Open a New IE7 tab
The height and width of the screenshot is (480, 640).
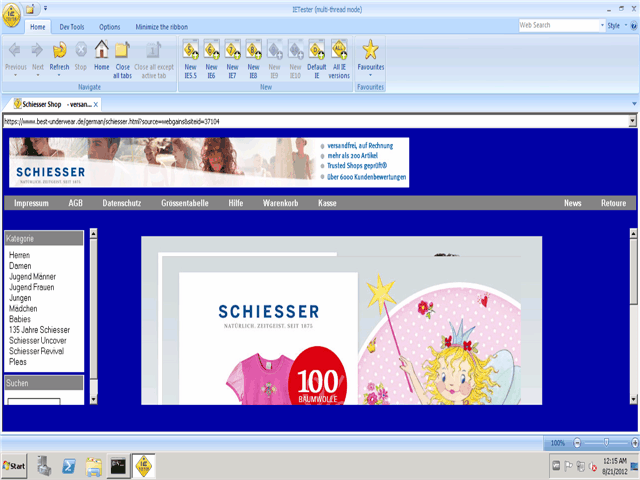coord(232,50)
